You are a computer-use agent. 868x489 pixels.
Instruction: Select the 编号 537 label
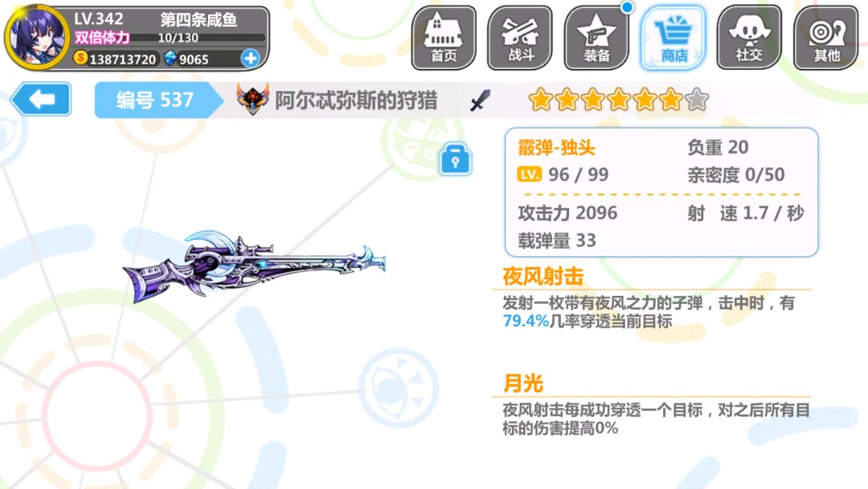[155, 101]
